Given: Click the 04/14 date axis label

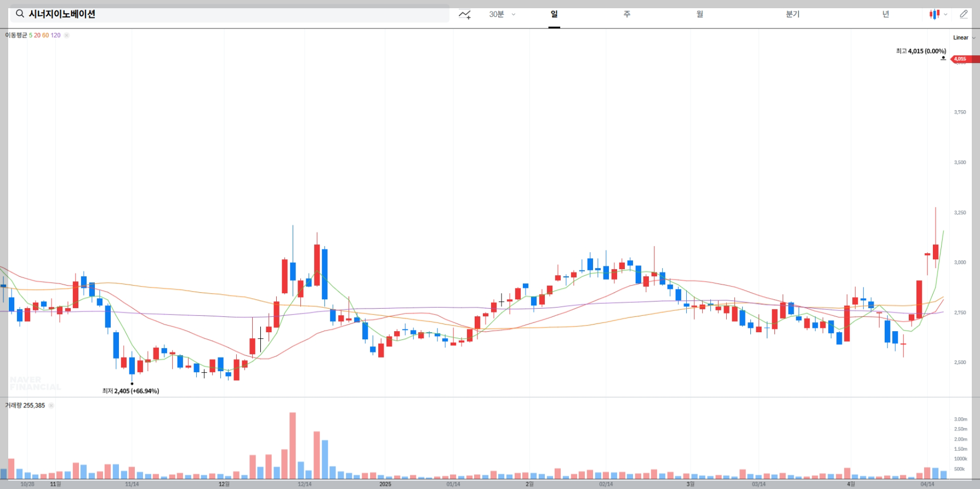Looking at the screenshot, I should [x=927, y=484].
